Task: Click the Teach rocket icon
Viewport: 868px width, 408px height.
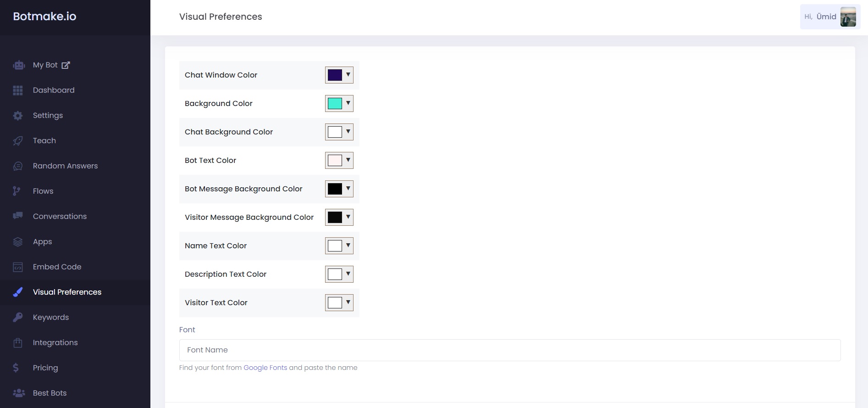Action: [x=18, y=141]
